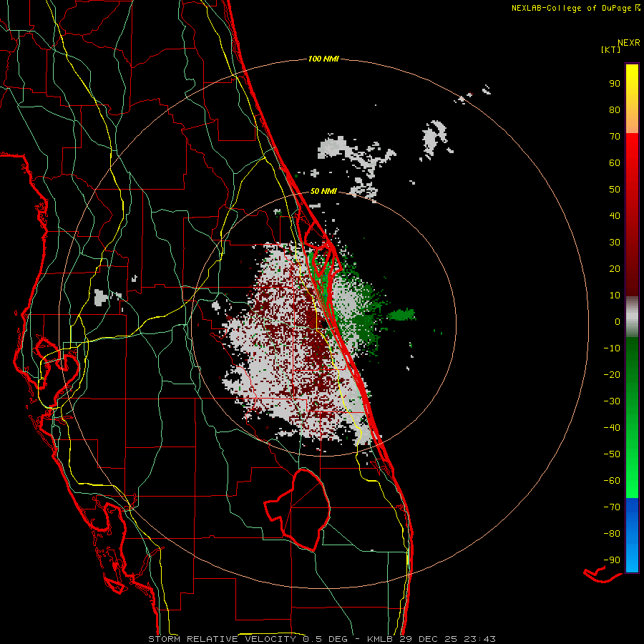Click the 70 value on the velocity scale
This screenshot has height=644, width=644.
pos(615,137)
